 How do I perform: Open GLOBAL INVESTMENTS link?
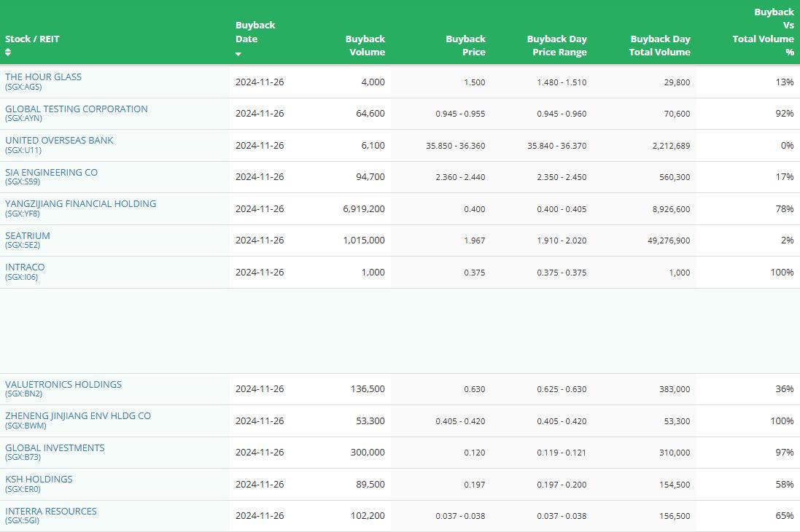point(55,448)
